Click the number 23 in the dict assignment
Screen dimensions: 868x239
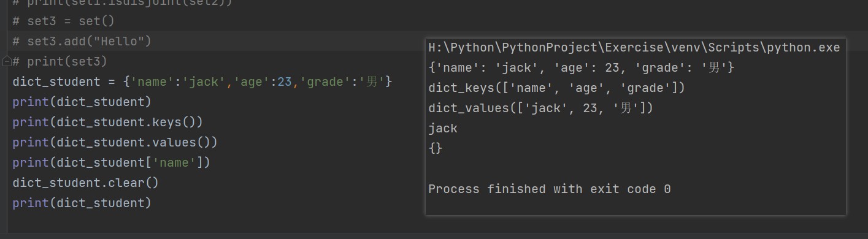(284, 82)
